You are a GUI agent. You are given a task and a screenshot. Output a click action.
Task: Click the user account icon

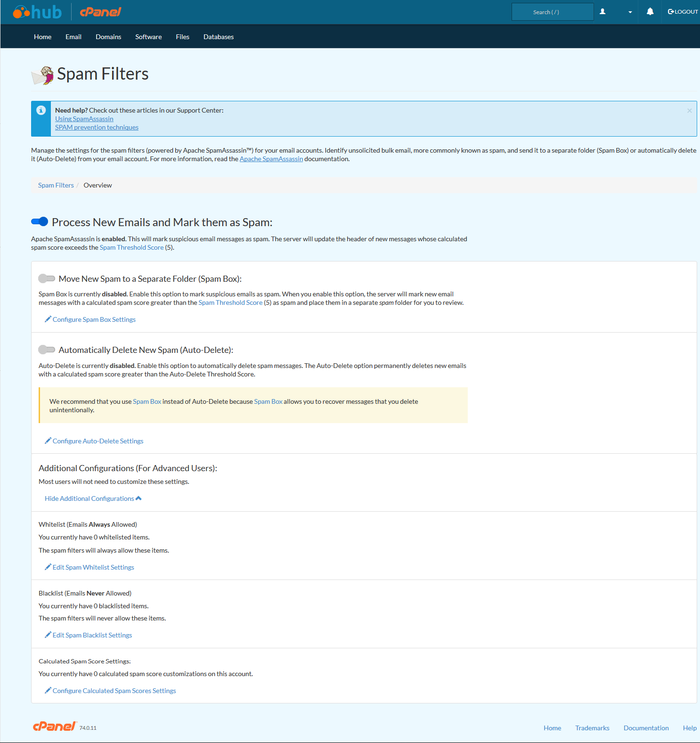click(x=602, y=12)
